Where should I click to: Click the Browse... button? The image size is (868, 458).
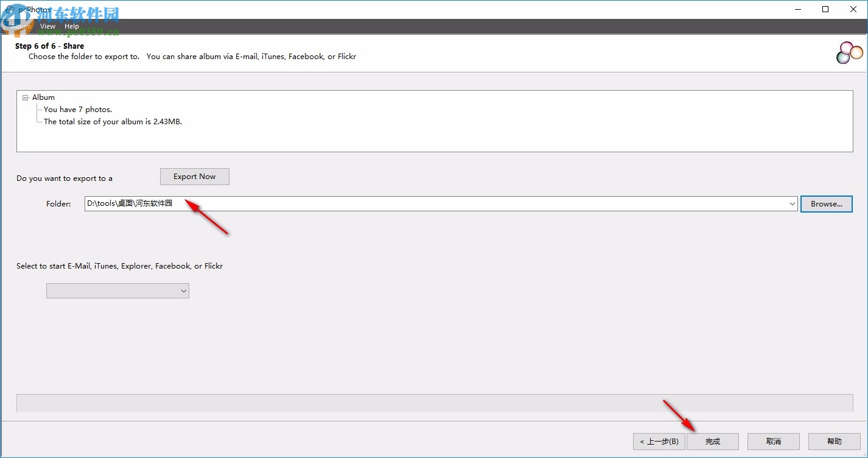pyautogui.click(x=827, y=204)
